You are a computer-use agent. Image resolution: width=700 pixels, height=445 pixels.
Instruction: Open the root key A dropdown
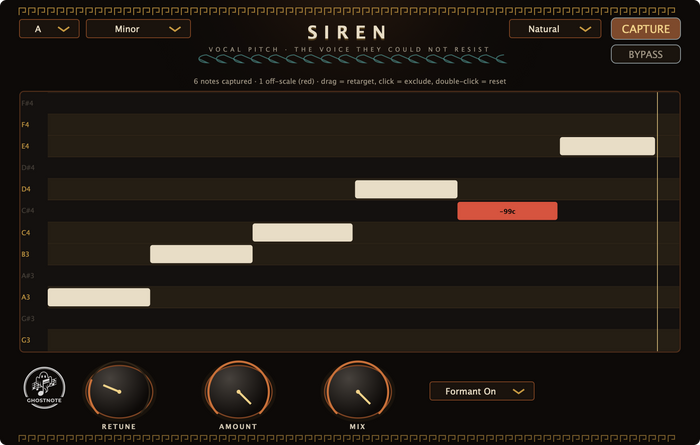49,29
